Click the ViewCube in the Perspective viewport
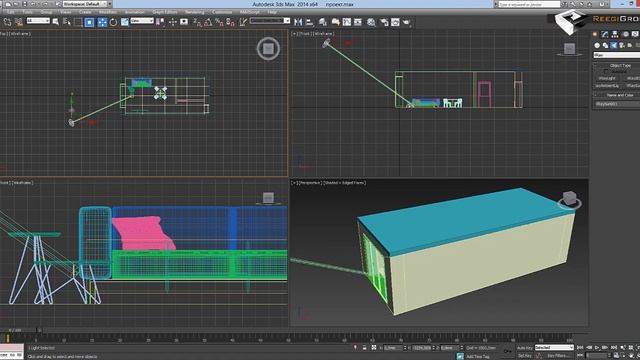This screenshot has width=640, height=360. click(569, 200)
